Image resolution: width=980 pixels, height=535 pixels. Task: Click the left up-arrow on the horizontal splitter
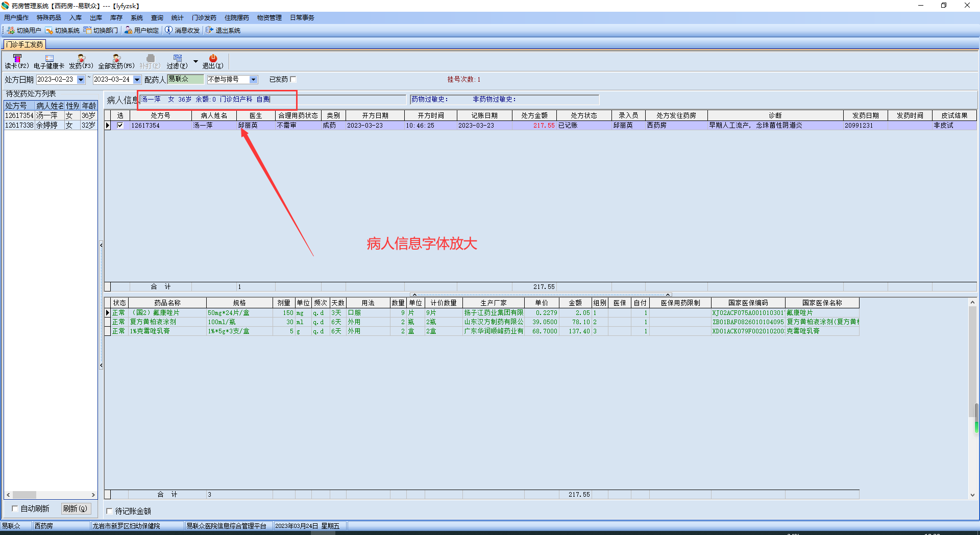tap(414, 295)
